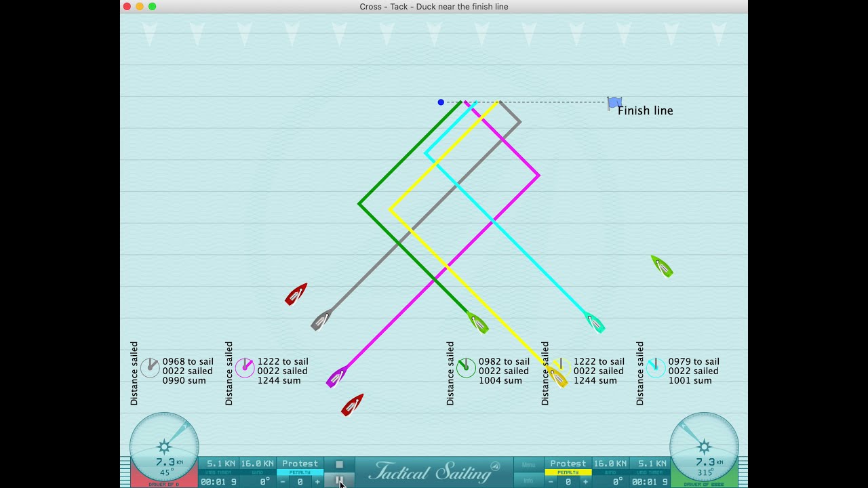
Task: Click the right Protest button
Action: tap(568, 464)
